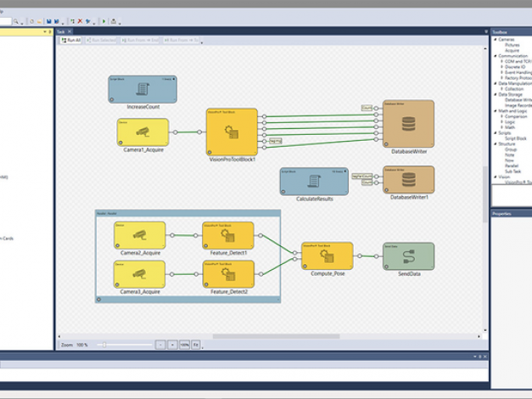The height and width of the screenshot is (399, 532).
Task: Expand the Logic toolbox node
Action: point(502,122)
